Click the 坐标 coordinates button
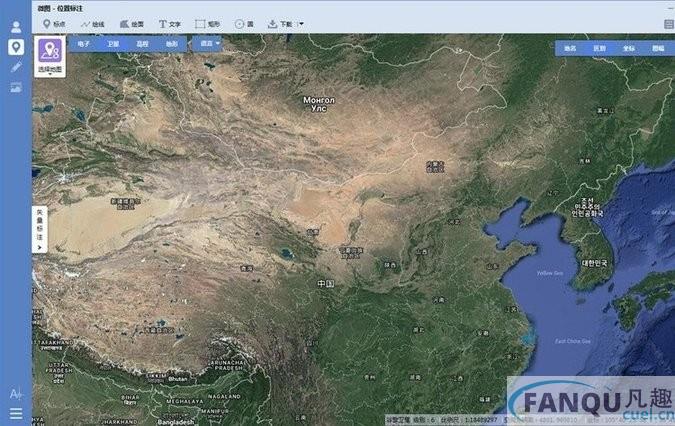Viewport: 675px width, 426px height. pos(629,49)
